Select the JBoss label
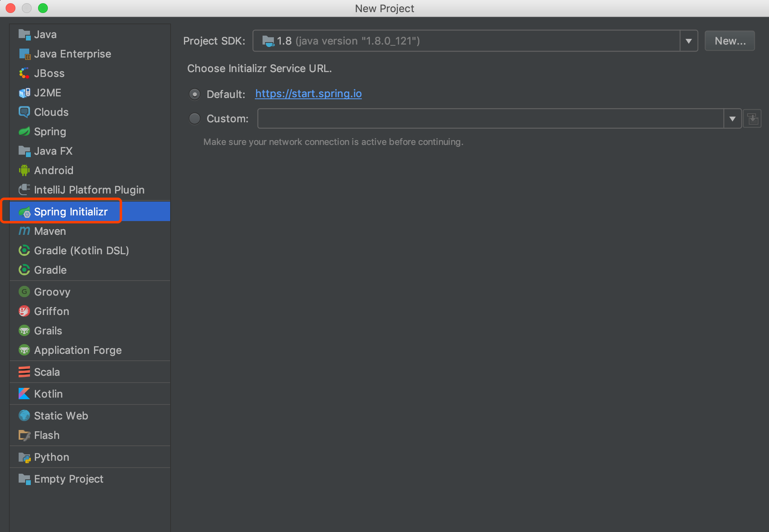Viewport: 769px width, 532px height. point(49,74)
